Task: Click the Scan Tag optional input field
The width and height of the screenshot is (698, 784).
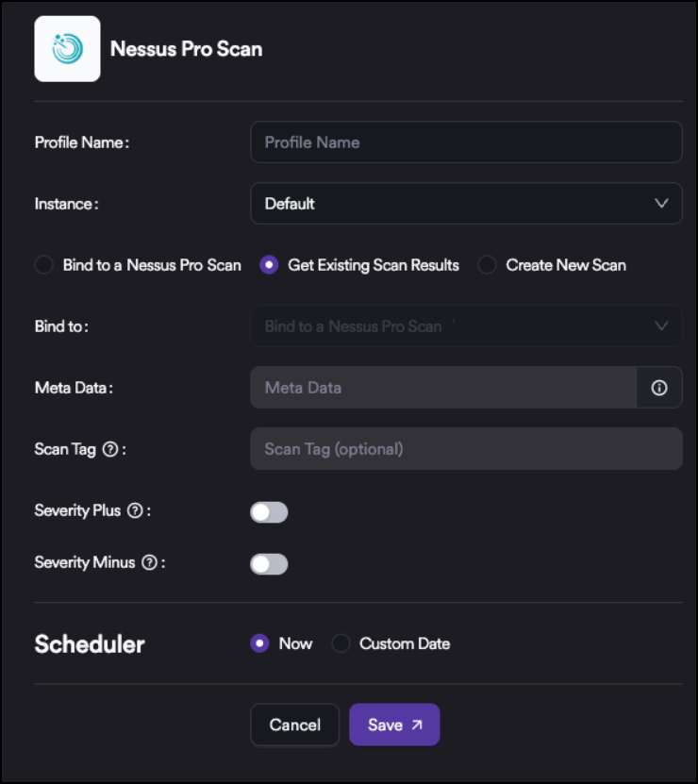Action: [x=466, y=449]
